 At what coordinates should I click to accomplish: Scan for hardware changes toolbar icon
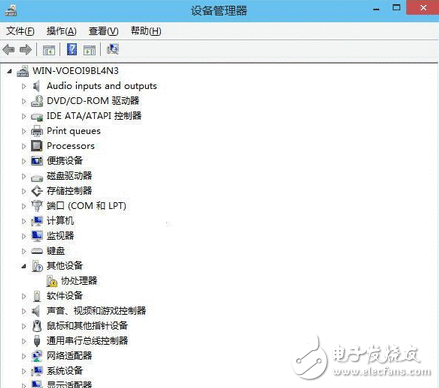tap(113, 49)
